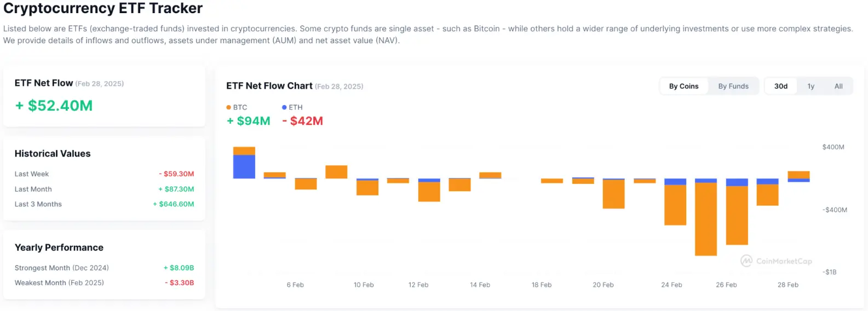Click the ETF Net Flow +$52.40M figure
Image resolution: width=868 pixels, height=311 pixels.
tap(54, 106)
